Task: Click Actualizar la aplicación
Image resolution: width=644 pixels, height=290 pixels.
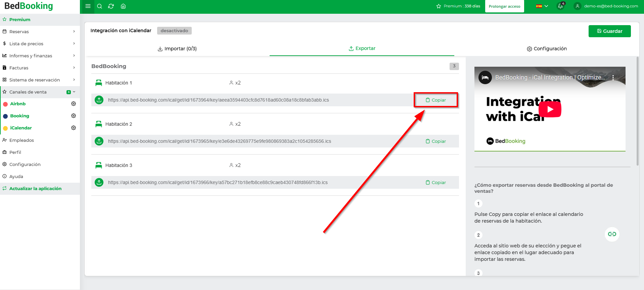Action: [40, 188]
